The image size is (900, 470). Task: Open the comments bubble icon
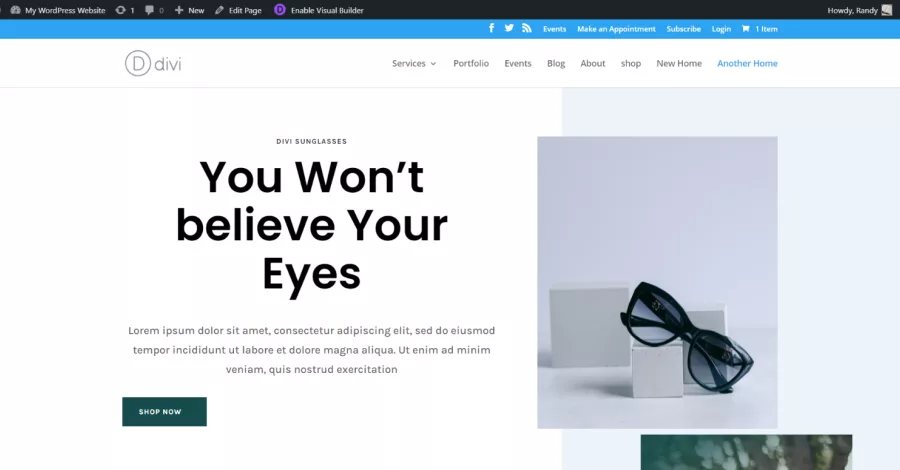pyautogui.click(x=149, y=10)
